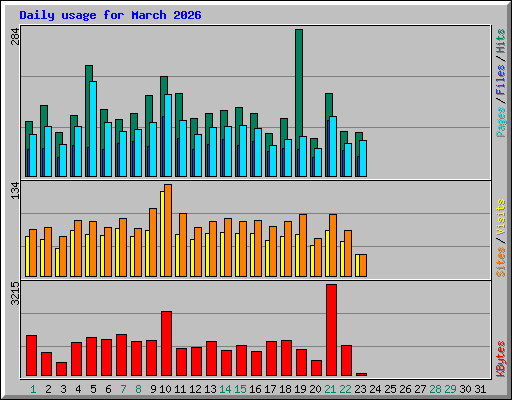Click the red KBytes bar for day 3
Screen dimensions: 512x400
click(x=62, y=369)
